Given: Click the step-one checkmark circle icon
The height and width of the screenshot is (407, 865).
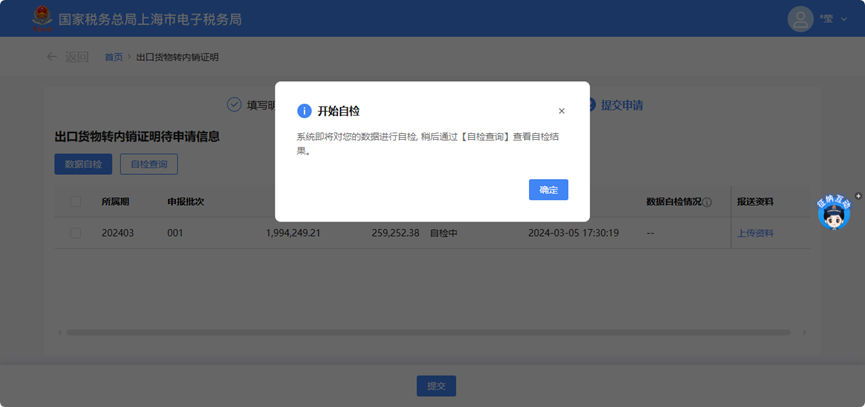Looking at the screenshot, I should 234,105.
